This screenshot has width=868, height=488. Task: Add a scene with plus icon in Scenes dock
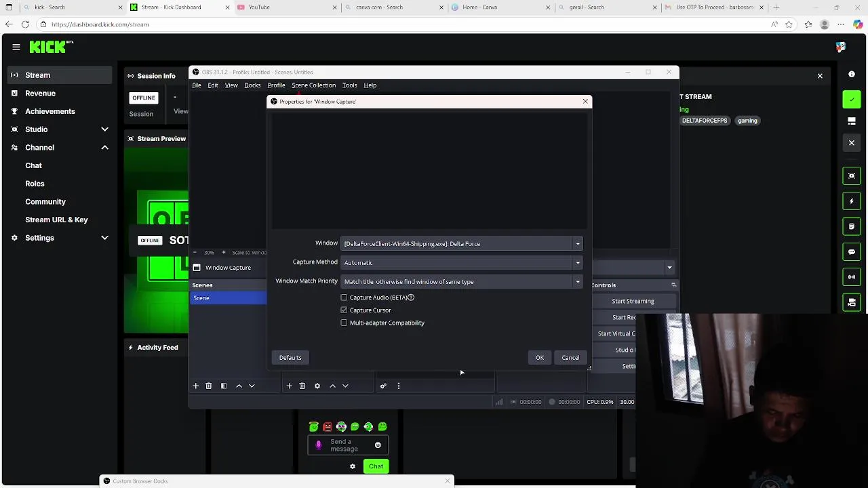pyautogui.click(x=195, y=386)
